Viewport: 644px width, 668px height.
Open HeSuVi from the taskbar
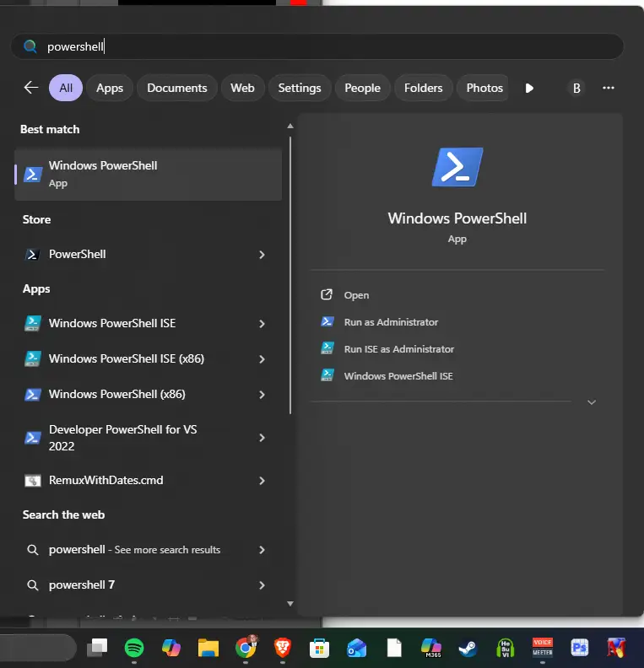(505, 648)
